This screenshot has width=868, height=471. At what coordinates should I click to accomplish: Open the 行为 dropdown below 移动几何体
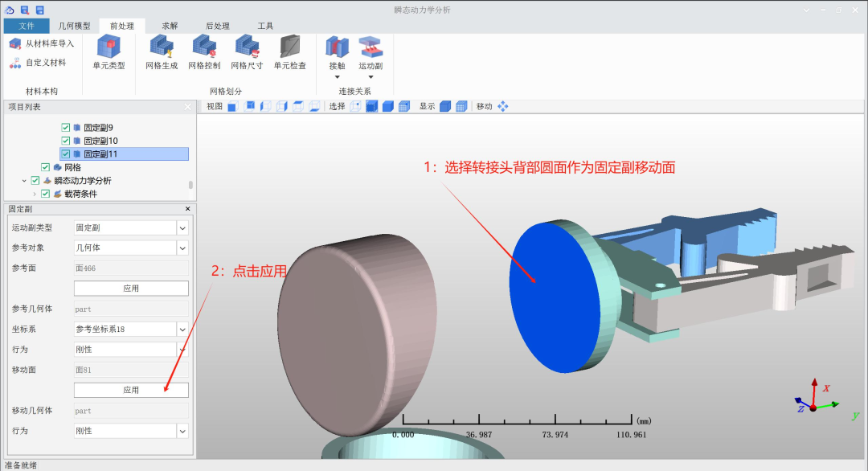[x=182, y=431]
